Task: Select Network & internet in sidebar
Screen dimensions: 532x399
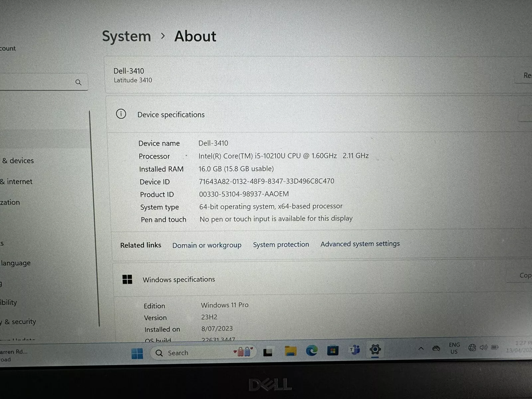Action: coord(16,182)
